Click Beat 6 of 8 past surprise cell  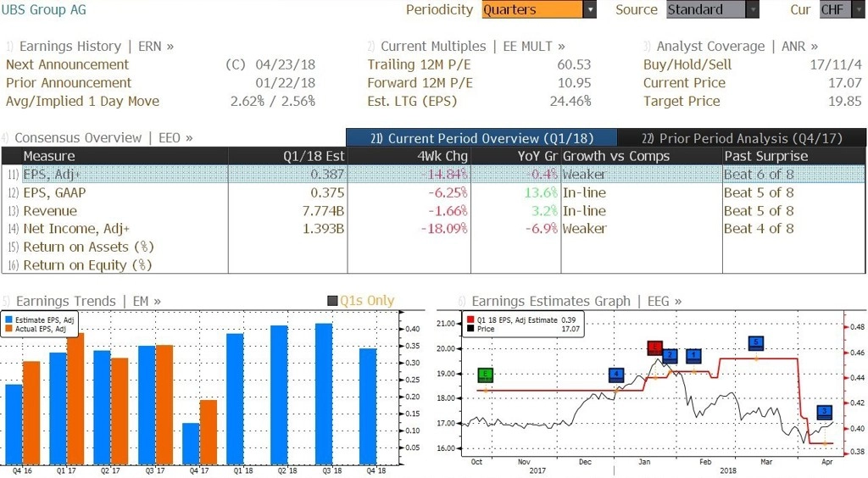click(x=759, y=175)
